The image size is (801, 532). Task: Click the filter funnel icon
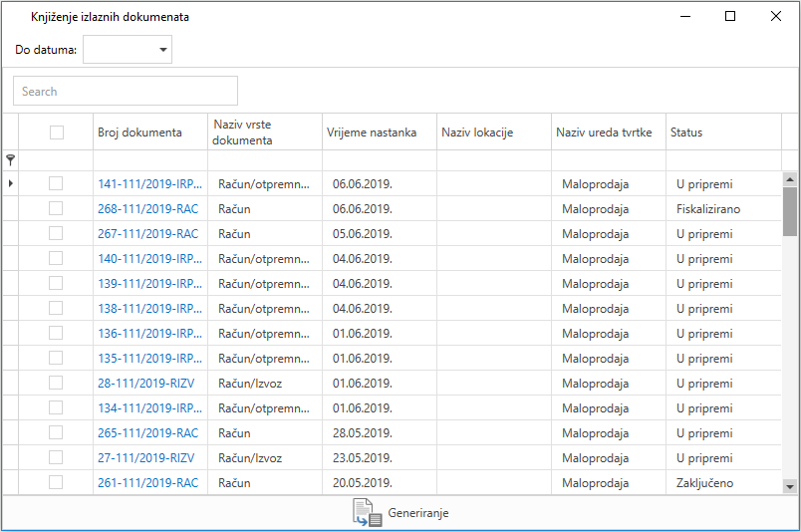tap(10, 160)
